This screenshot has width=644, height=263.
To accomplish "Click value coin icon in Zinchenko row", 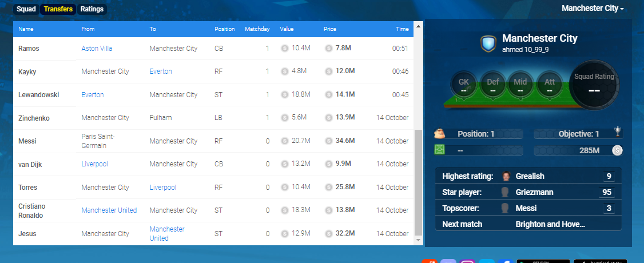I will coord(284,118).
